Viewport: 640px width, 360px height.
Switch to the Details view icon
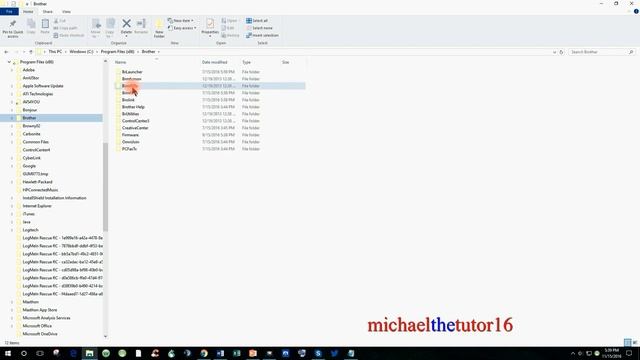pyautogui.click(x=627, y=342)
